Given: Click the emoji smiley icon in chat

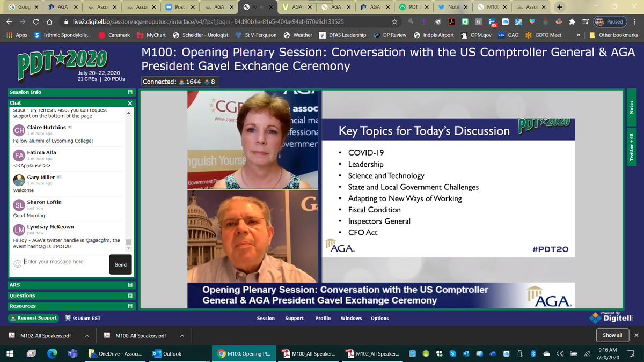Looking at the screenshot, I should (17, 263).
